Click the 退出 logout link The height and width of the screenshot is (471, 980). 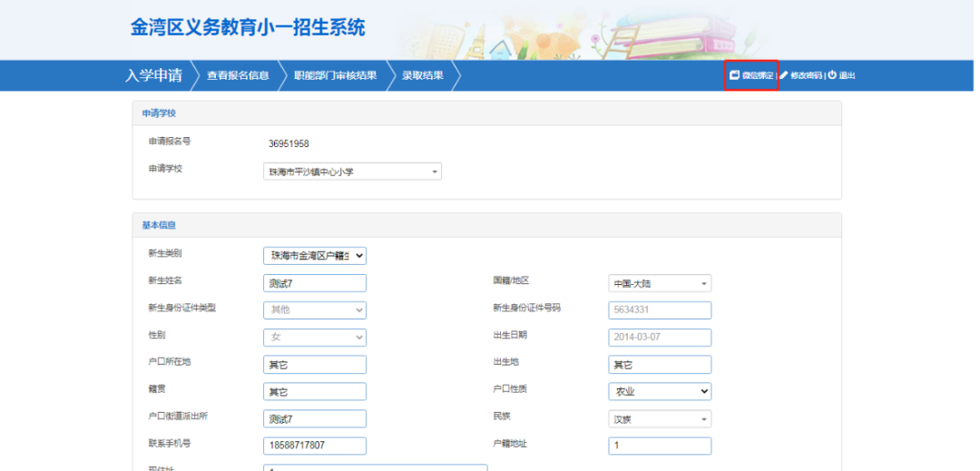click(847, 75)
